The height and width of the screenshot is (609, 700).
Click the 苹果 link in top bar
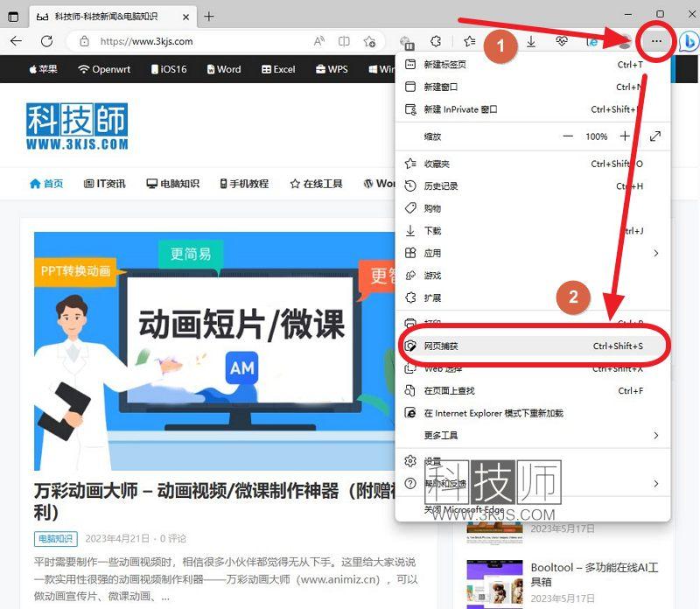click(43, 69)
